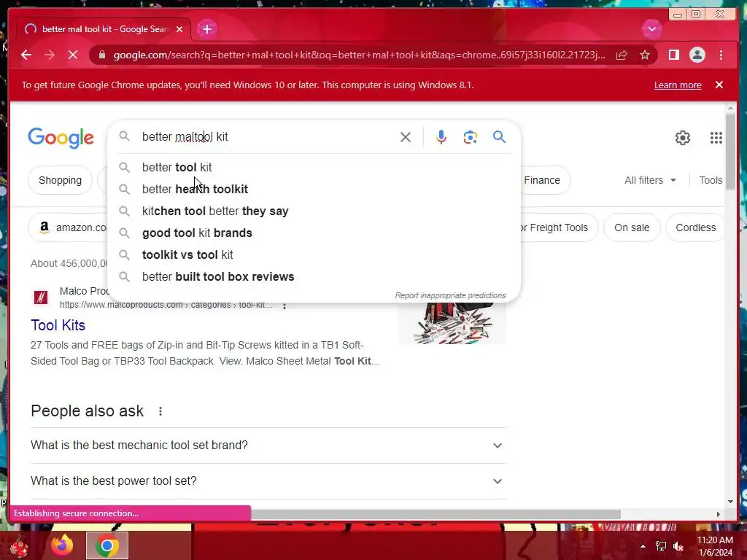Open the Malco tool kit thumbnail image
The width and height of the screenshot is (747, 560).
tap(452, 323)
